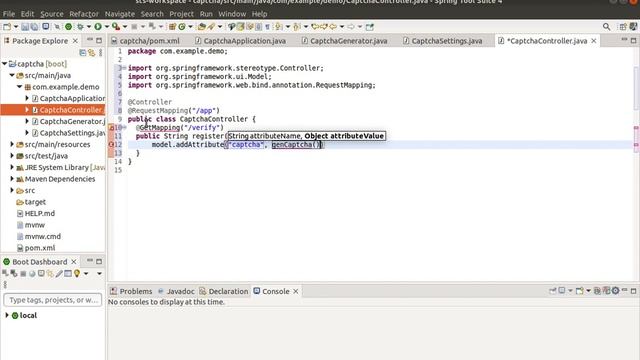Open the Navigate menu

(x=120, y=14)
